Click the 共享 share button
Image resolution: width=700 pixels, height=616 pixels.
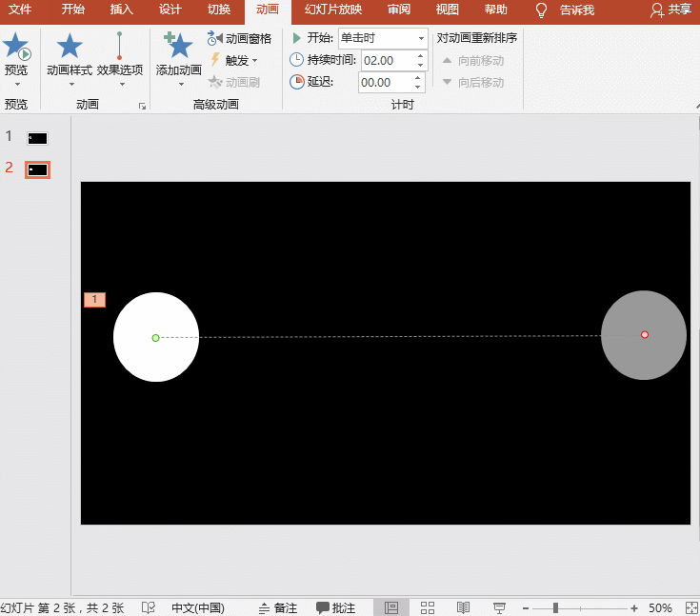tap(671, 10)
